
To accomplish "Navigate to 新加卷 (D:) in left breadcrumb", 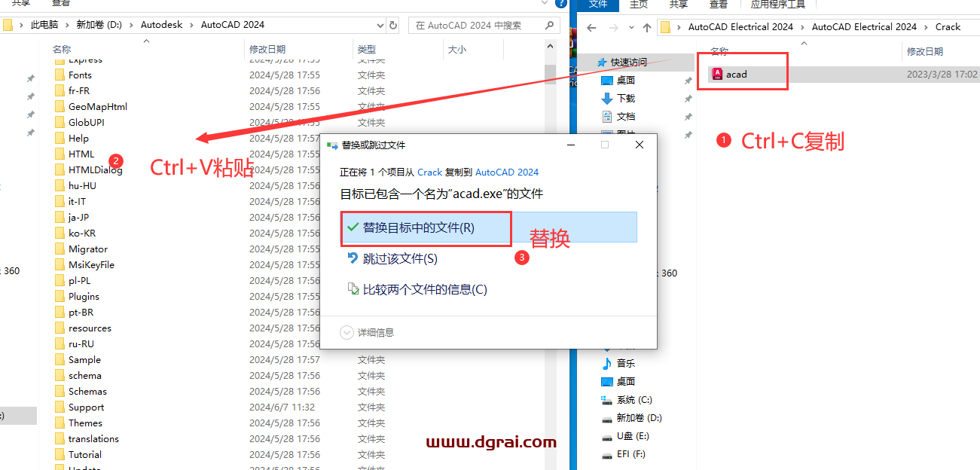I will pyautogui.click(x=99, y=25).
